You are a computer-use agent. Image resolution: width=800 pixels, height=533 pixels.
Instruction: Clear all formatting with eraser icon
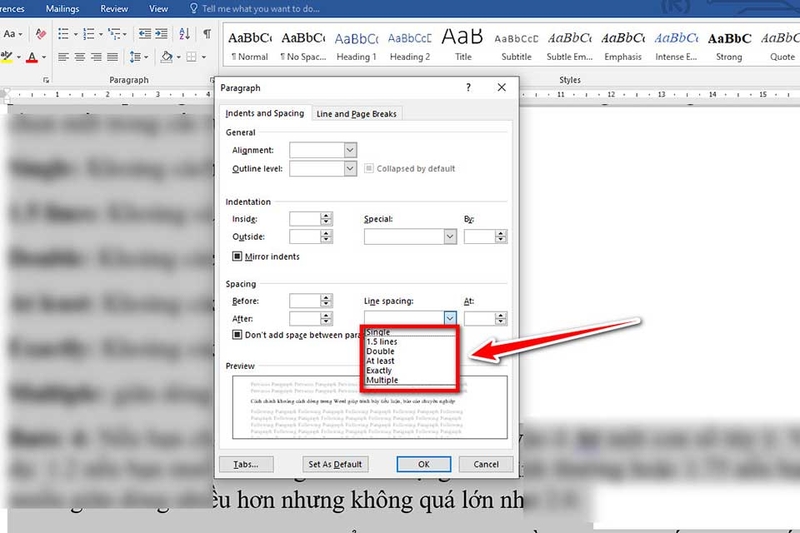41,34
